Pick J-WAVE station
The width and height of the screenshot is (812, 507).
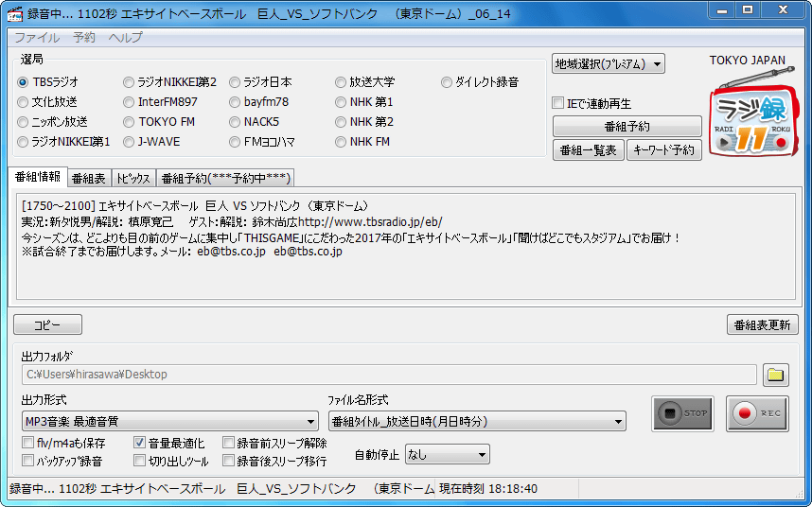(x=151, y=142)
